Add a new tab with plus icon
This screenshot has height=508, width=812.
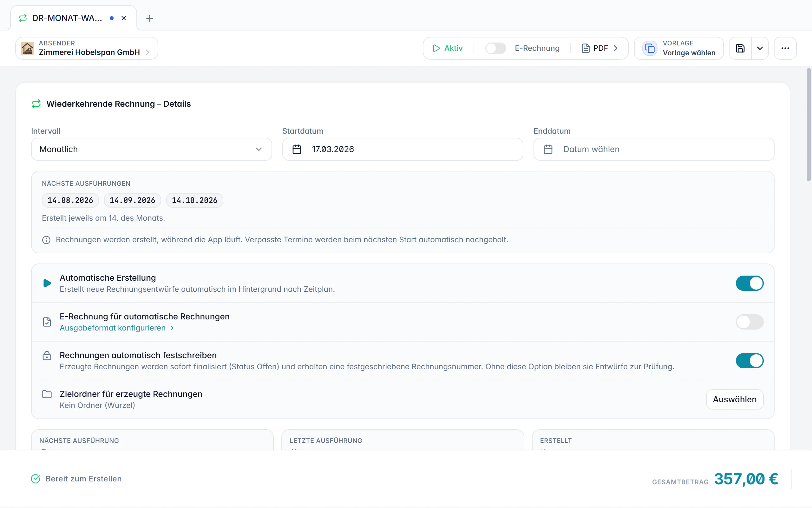(150, 18)
